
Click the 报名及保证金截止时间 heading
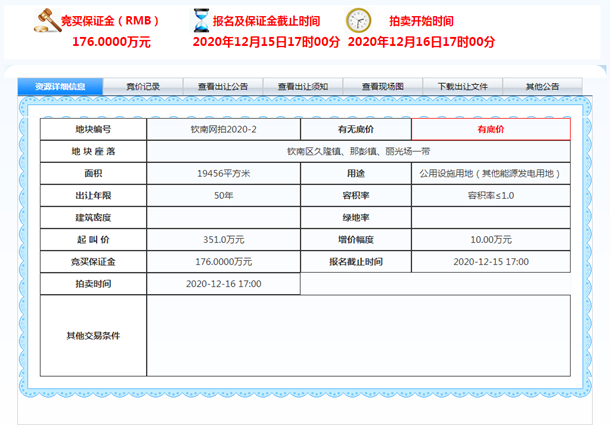point(266,21)
